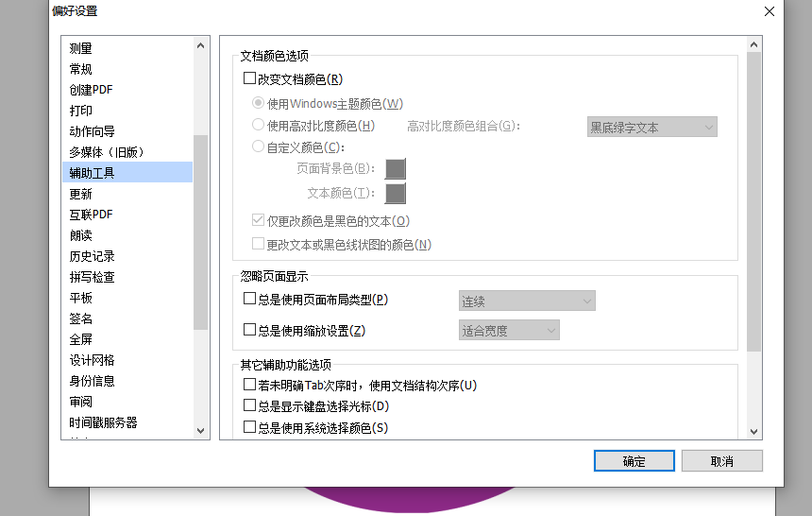Screen dimensions: 812x516
Task: Open 创建PDF preferences category
Action: tap(127, 90)
